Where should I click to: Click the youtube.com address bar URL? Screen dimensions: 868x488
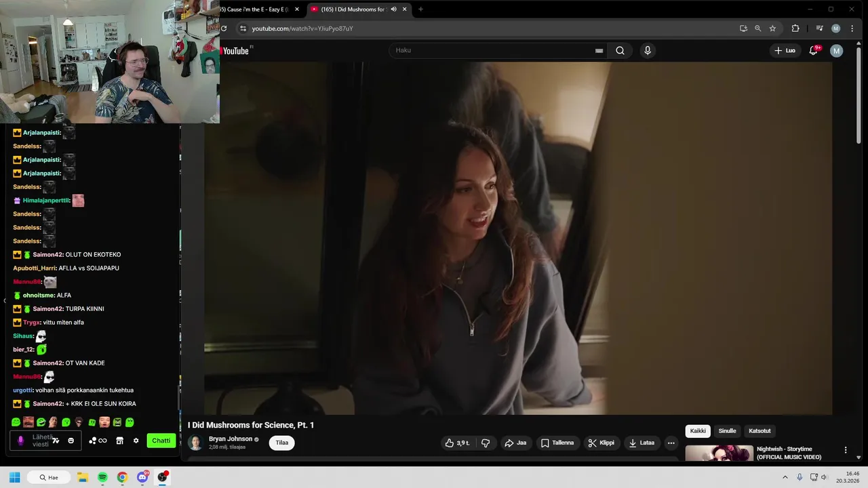click(302, 28)
